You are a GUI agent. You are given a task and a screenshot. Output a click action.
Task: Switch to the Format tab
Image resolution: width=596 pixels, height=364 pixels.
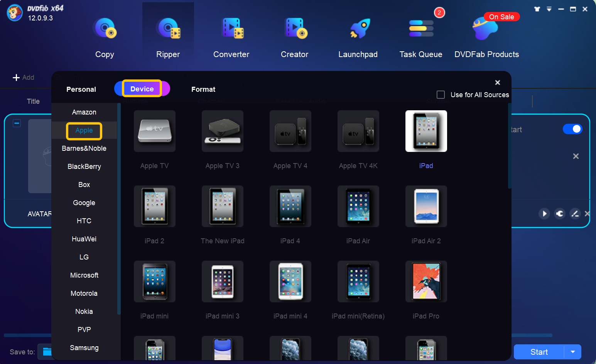click(203, 89)
